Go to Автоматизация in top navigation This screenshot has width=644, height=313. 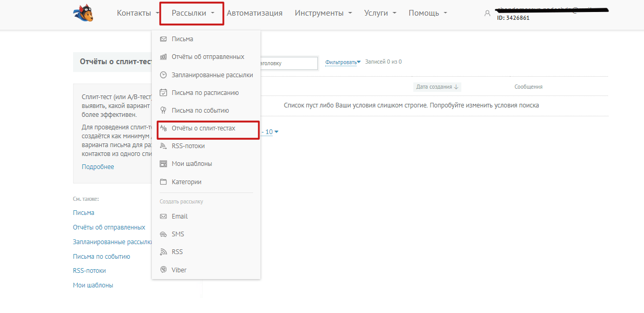pos(255,13)
